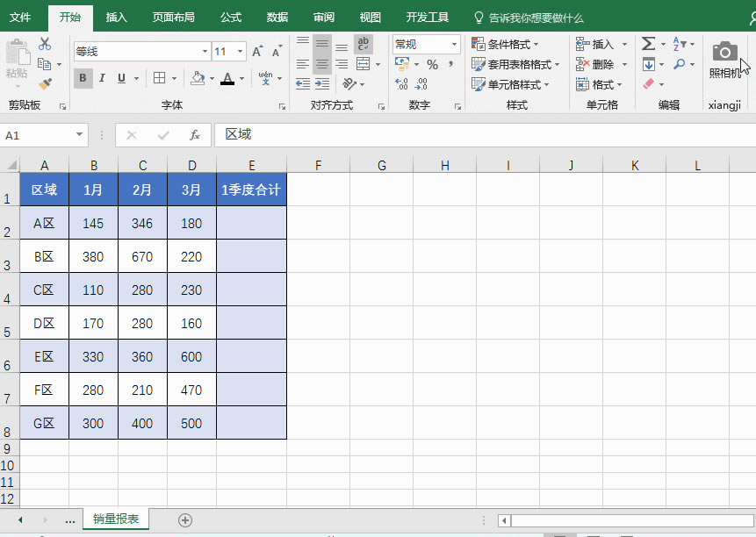
Task: Click the new sheet plus button
Action: coord(184,519)
